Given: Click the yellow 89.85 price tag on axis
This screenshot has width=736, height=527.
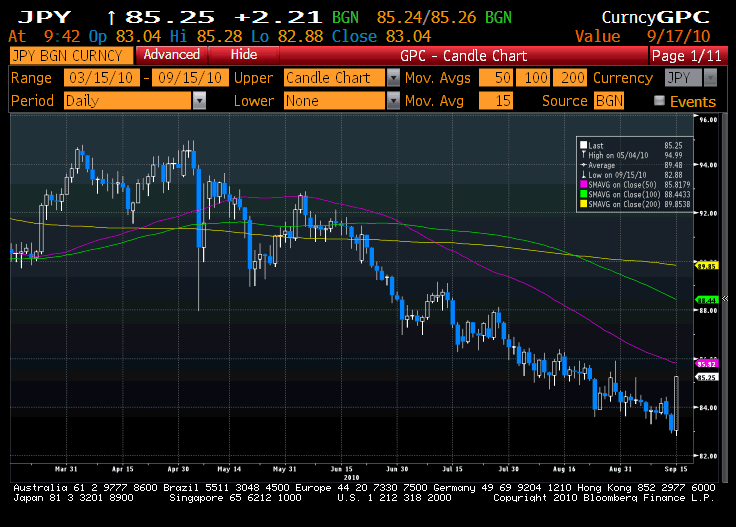Looking at the screenshot, I should 708,266.
